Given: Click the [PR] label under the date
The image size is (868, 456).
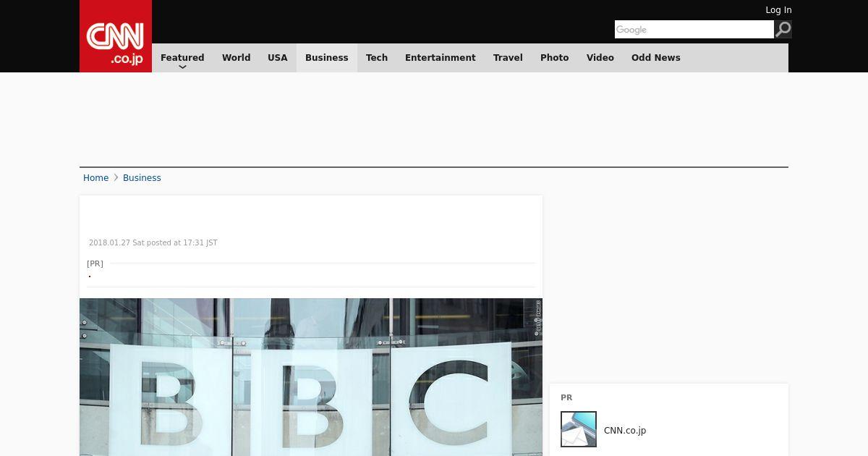Looking at the screenshot, I should pyautogui.click(x=95, y=263).
